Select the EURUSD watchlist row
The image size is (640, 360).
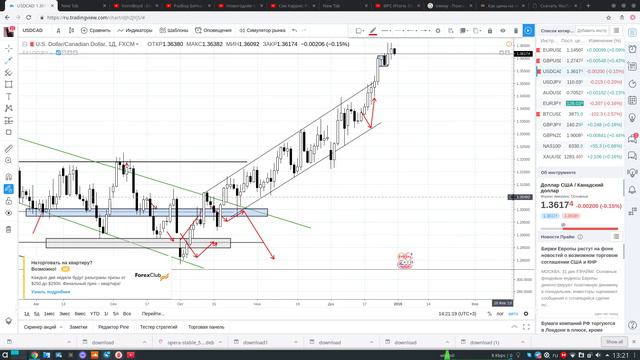pyautogui.click(x=580, y=50)
